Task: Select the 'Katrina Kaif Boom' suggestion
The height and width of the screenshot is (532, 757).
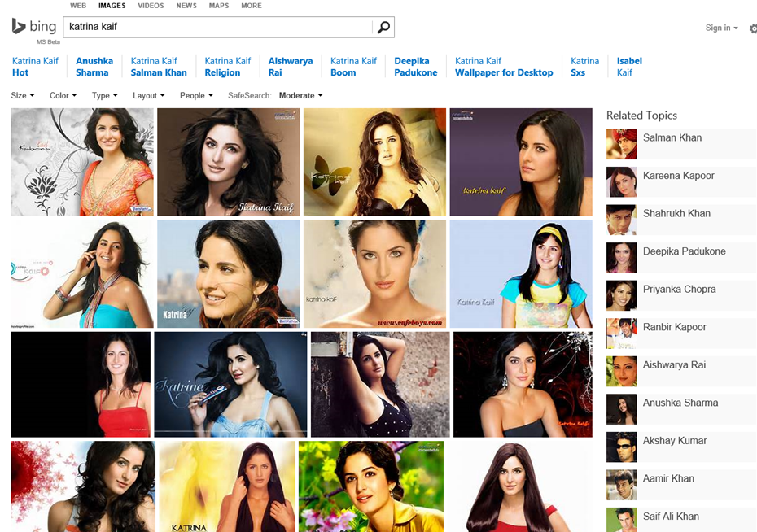Action: point(354,67)
